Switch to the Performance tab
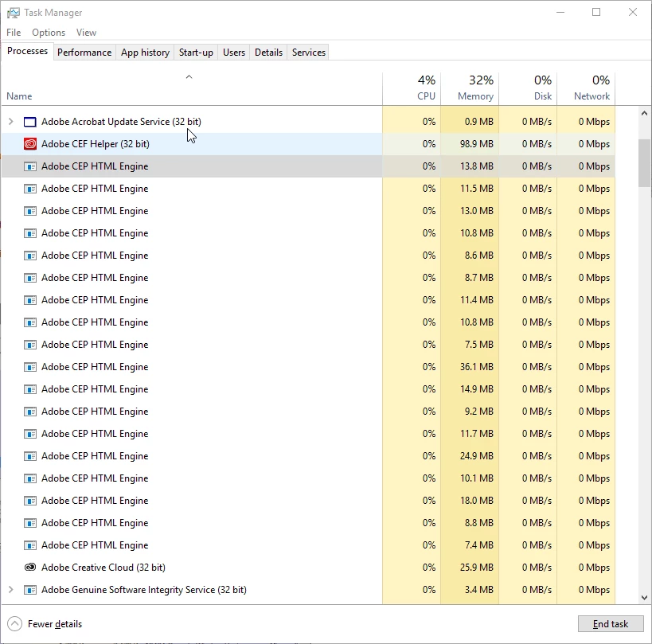The image size is (652, 644). pyautogui.click(x=84, y=53)
